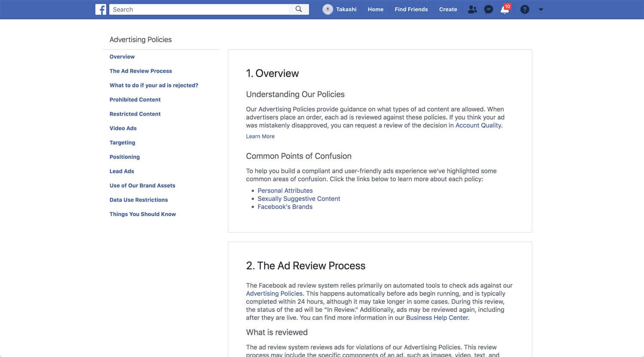This screenshot has height=357, width=644.
Task: Select Overview in the sidebar
Action: coord(122,57)
